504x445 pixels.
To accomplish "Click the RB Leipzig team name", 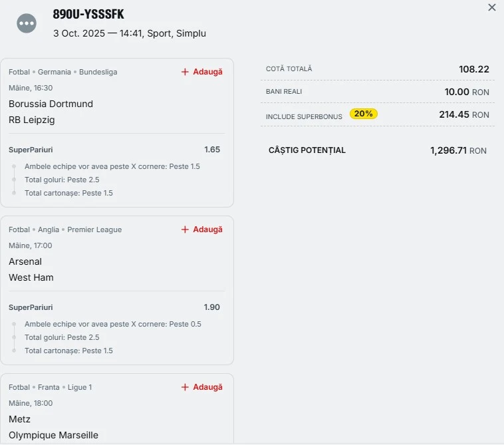I will click(32, 120).
